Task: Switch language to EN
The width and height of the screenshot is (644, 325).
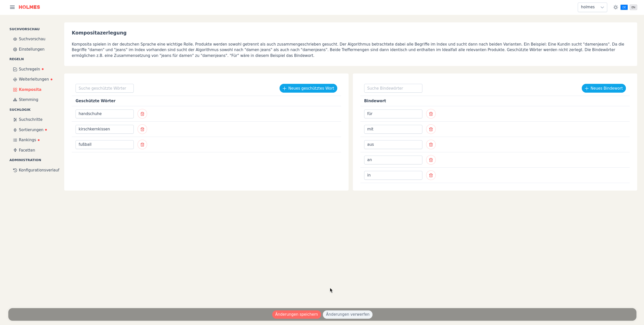Action: click(633, 7)
